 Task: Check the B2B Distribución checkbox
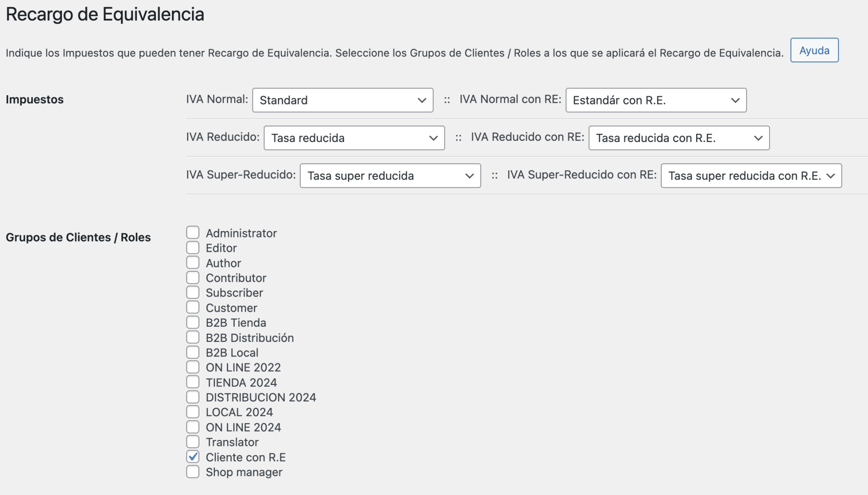pos(193,337)
